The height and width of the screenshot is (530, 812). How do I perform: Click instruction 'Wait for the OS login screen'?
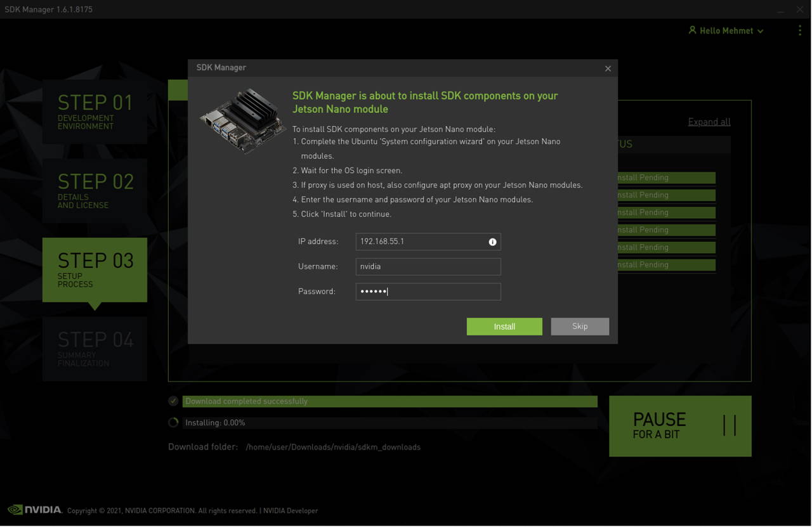(351, 171)
